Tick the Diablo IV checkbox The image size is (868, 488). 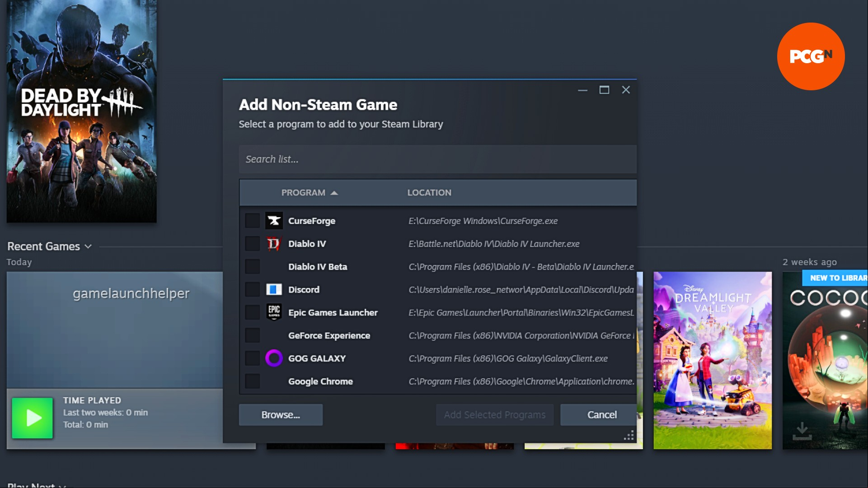(x=253, y=244)
